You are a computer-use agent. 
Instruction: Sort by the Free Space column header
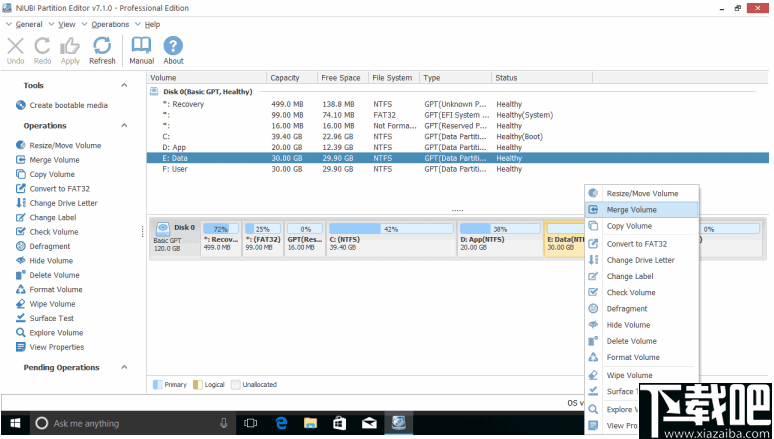point(343,78)
